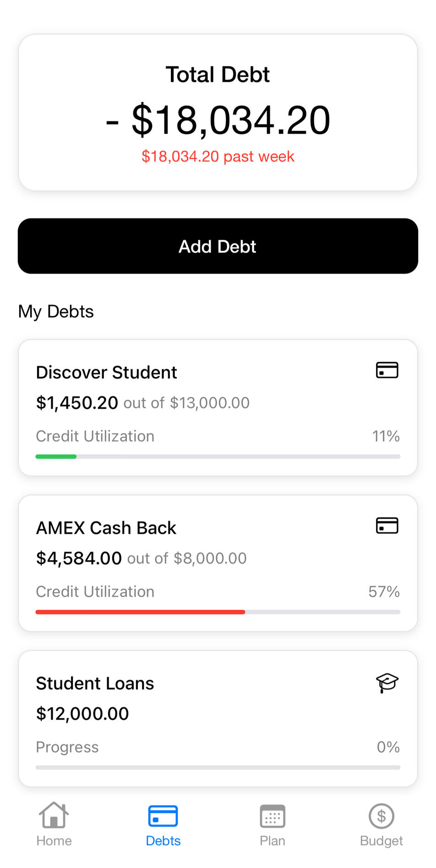Open the Budget tab label

[381, 841]
